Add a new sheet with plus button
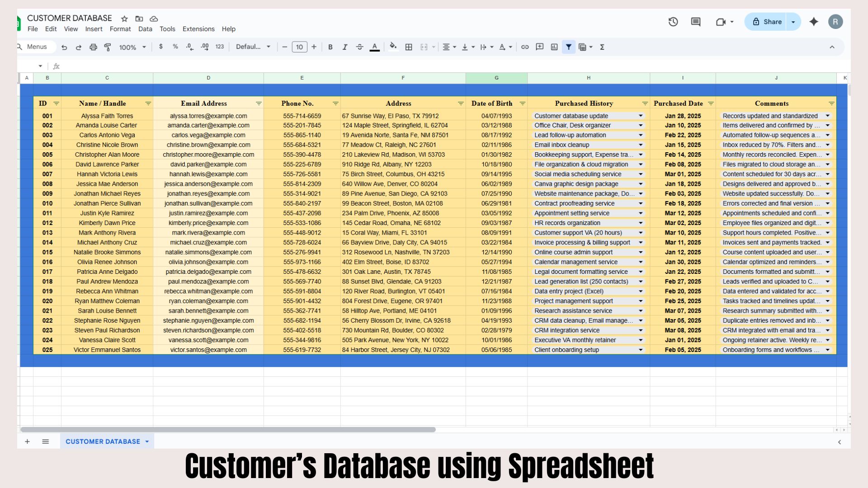This screenshot has width=868, height=488. click(x=27, y=441)
